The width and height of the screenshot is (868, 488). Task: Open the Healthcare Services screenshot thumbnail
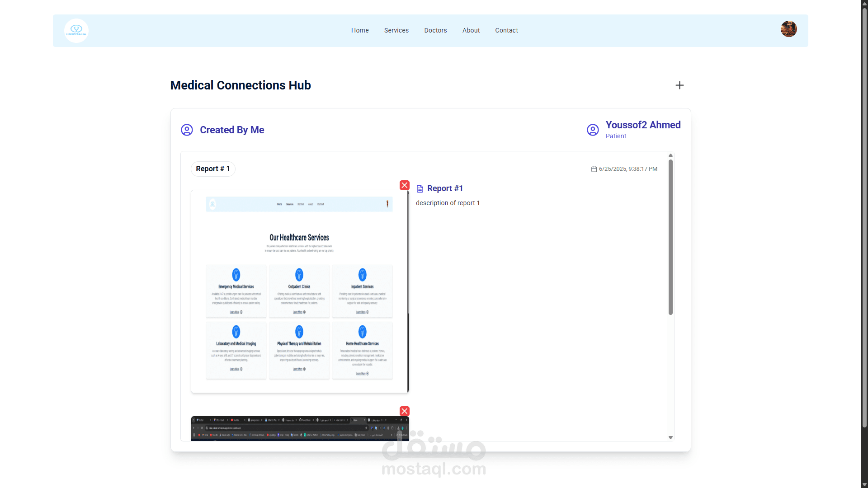click(299, 291)
